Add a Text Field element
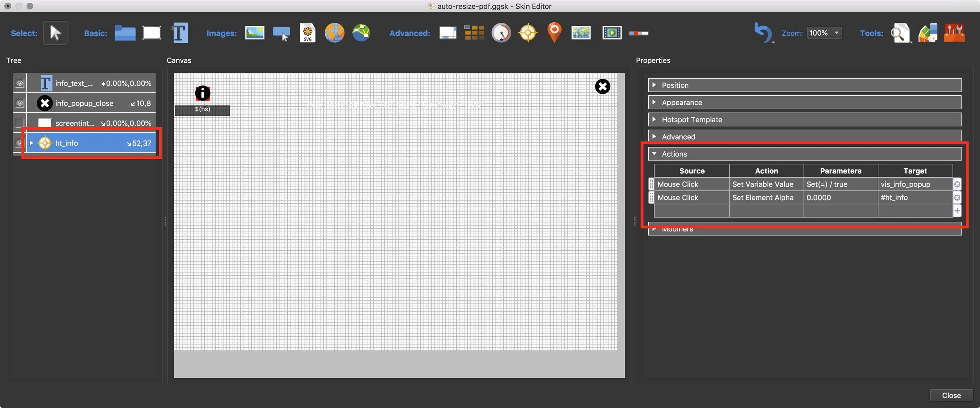Screen dimensions: 980x408 tap(180, 33)
